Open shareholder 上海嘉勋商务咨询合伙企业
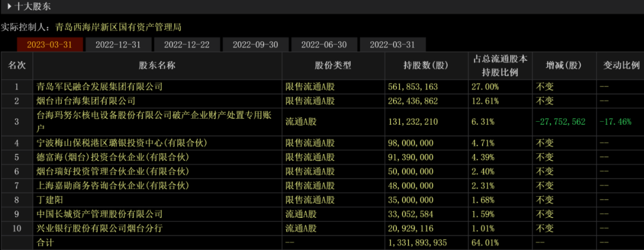Viewport: 644px width, 250px height. pyautogui.click(x=113, y=186)
